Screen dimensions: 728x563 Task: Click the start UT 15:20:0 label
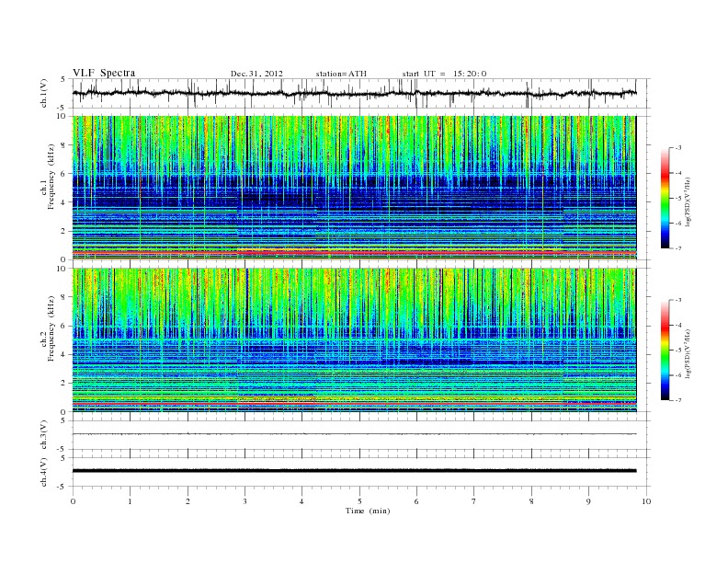444,74
